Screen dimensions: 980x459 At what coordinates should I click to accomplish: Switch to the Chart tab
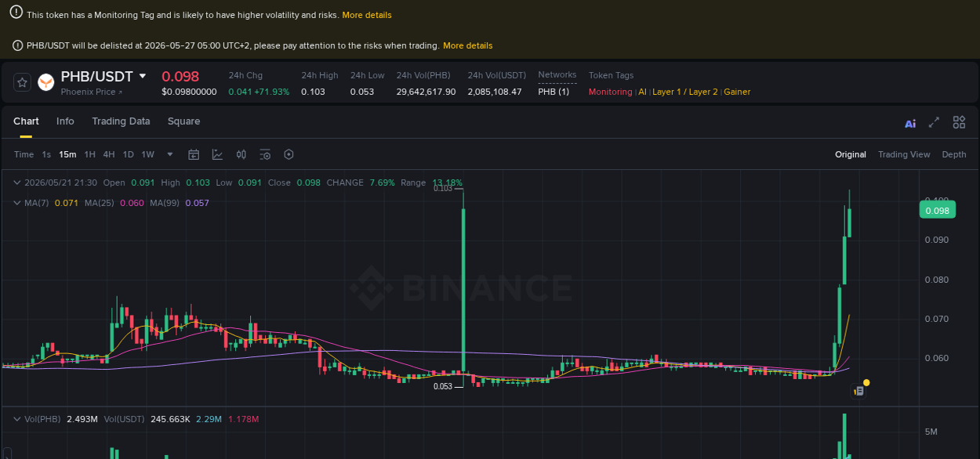26,121
